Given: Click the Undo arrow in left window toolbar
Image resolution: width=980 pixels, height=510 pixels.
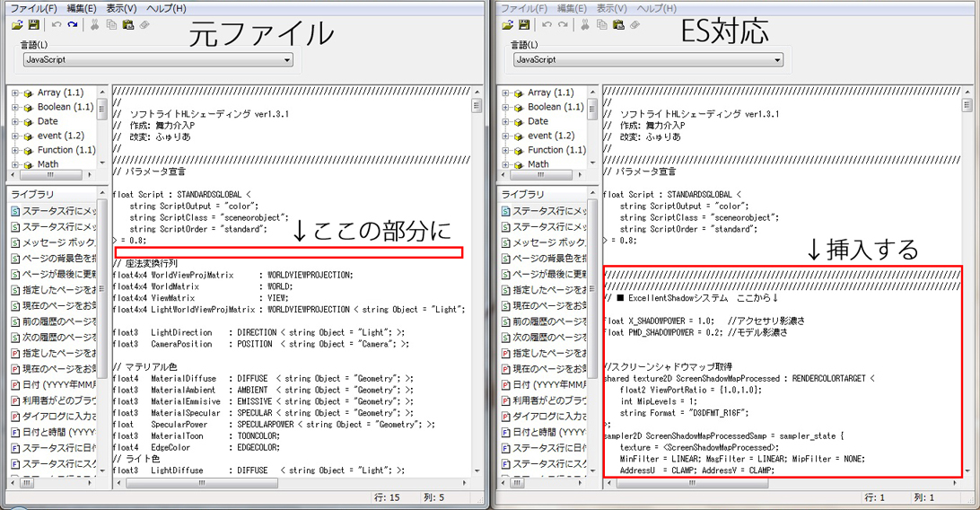Looking at the screenshot, I should click(57, 25).
